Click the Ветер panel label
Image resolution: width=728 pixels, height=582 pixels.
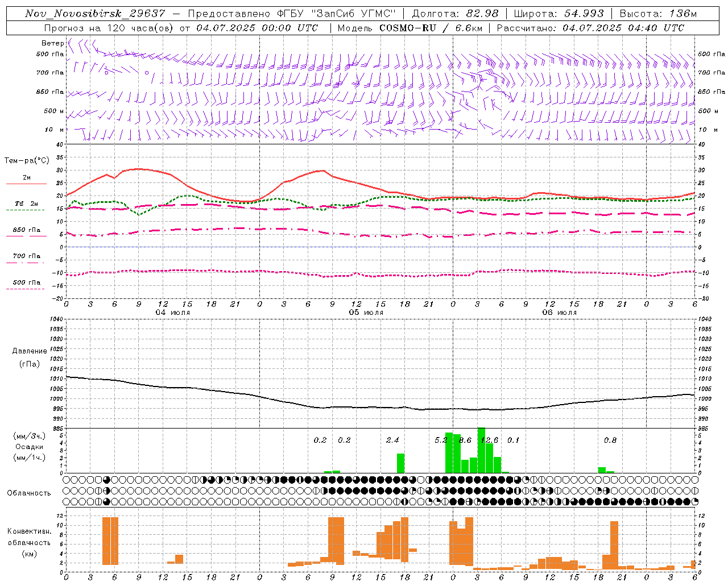[53, 43]
